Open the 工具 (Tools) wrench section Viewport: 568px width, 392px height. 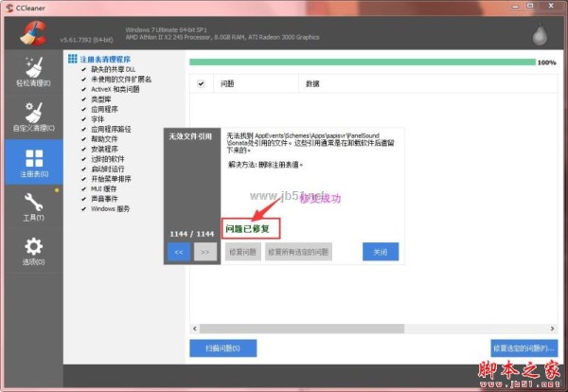tap(32, 205)
